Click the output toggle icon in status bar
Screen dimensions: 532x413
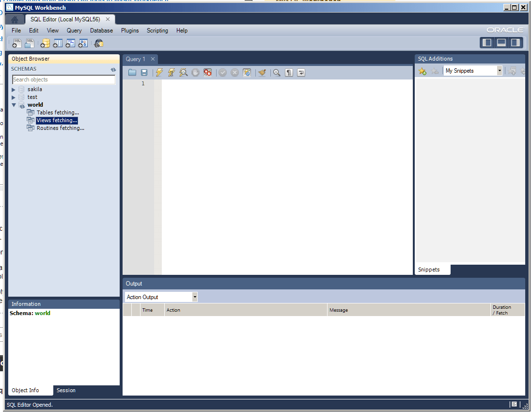click(515, 404)
